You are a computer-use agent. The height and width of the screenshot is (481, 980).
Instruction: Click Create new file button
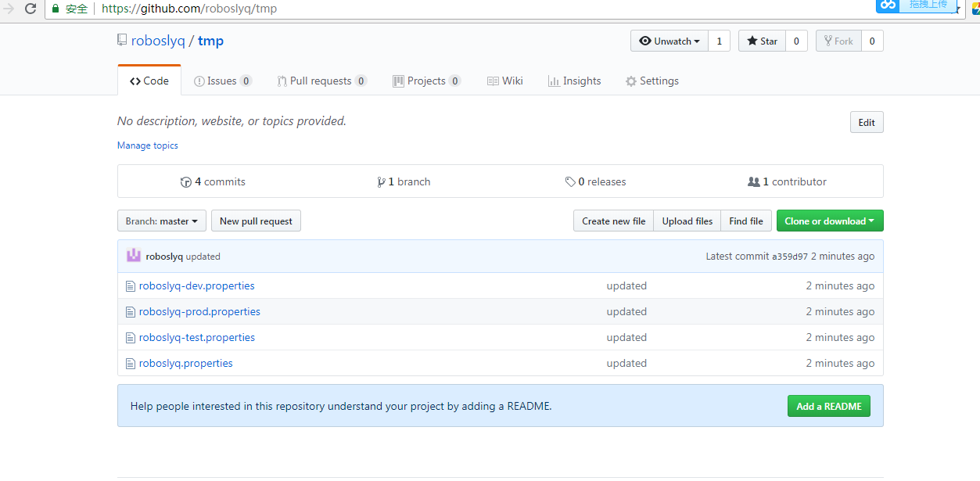click(x=614, y=221)
